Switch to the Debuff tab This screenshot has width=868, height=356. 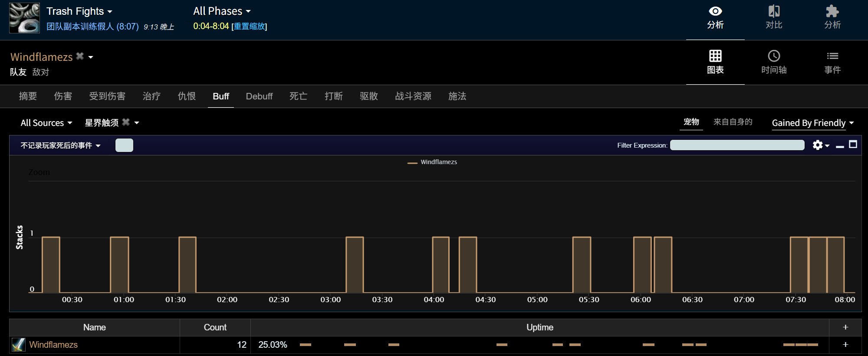click(259, 96)
